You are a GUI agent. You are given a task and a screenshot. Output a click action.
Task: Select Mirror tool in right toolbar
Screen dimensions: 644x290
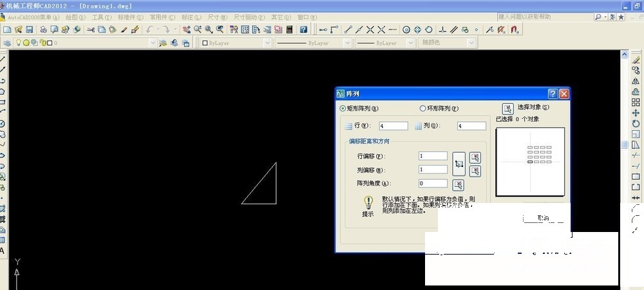tap(636, 81)
